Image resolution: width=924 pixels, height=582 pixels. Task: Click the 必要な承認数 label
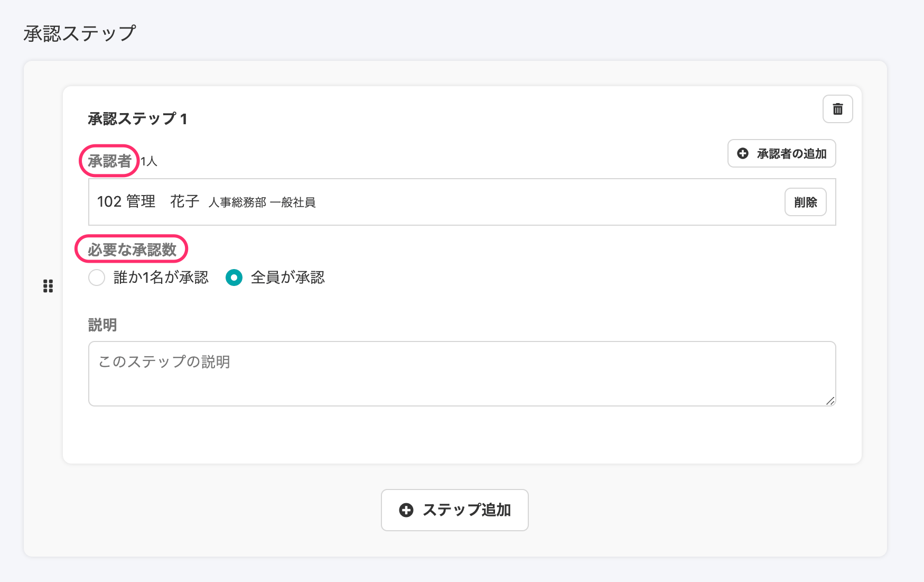[132, 250]
